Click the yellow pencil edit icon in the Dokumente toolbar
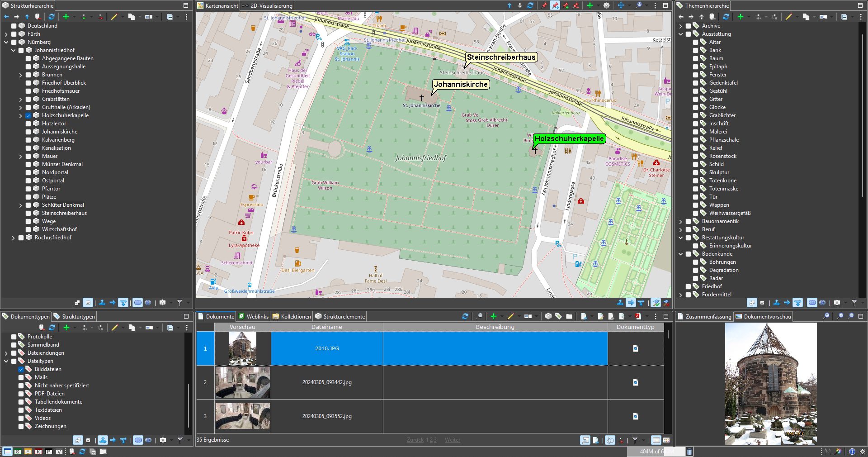Image resolution: width=868 pixels, height=457 pixels. (x=511, y=316)
